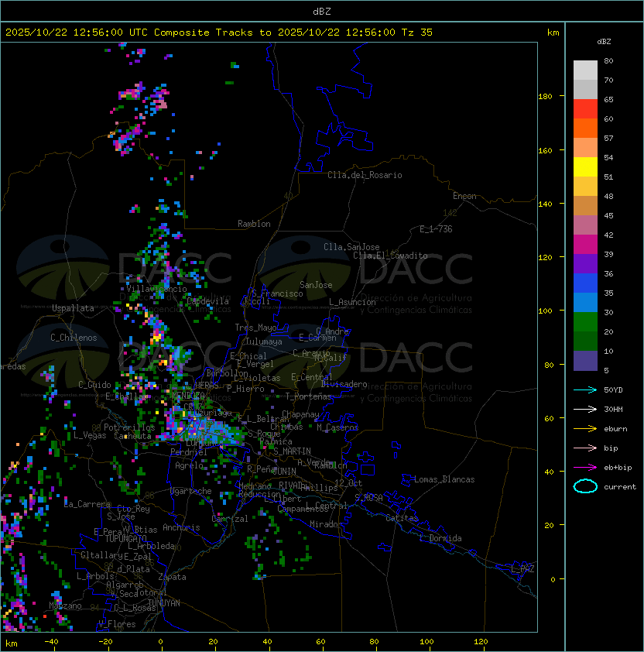Click the 'Catitas' place label
The image size is (644, 652).
click(402, 518)
